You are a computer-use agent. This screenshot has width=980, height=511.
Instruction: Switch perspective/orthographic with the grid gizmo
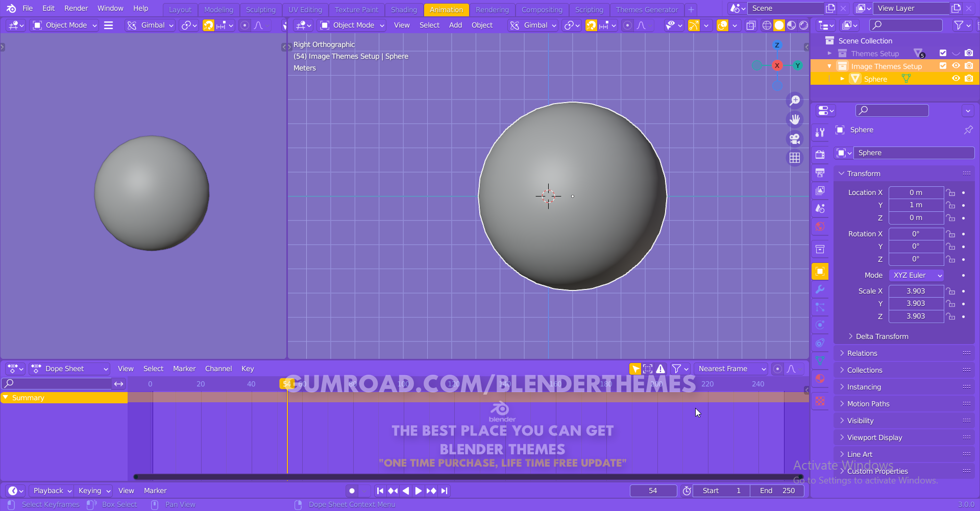[795, 158]
